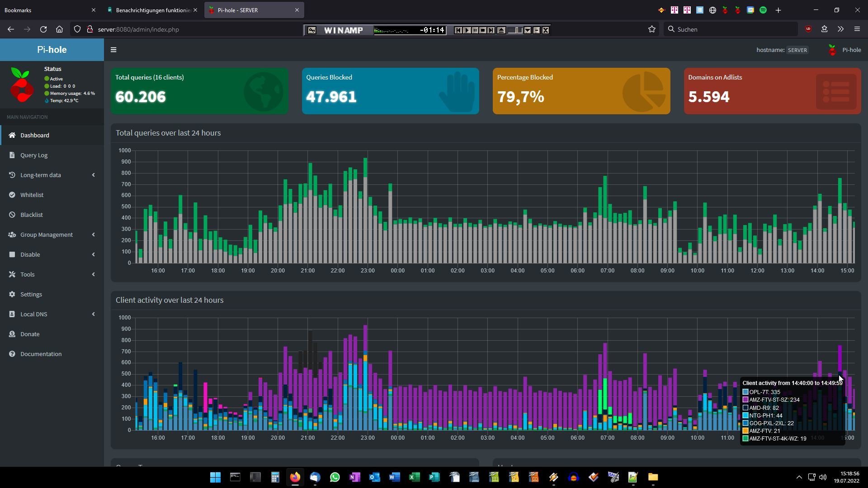Open the Documentation link
The height and width of the screenshot is (488, 868).
[52, 354]
